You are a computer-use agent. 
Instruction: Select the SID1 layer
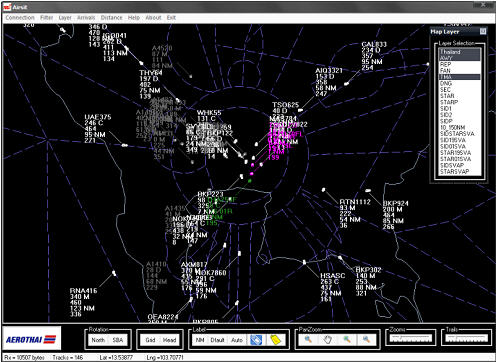point(460,109)
